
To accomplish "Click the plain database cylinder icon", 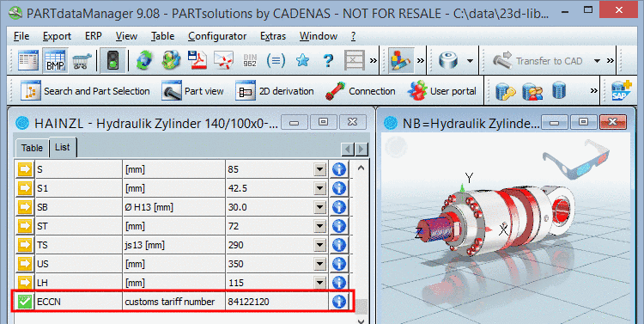I will [x=559, y=91].
